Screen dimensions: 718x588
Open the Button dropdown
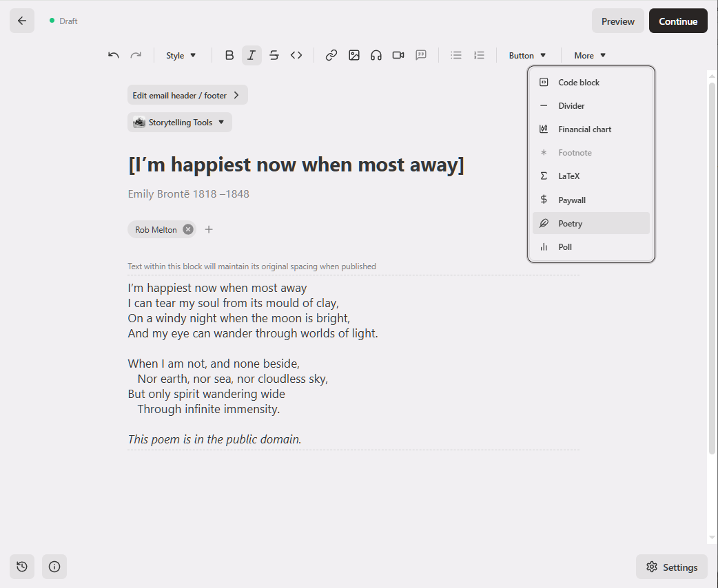[x=528, y=55]
